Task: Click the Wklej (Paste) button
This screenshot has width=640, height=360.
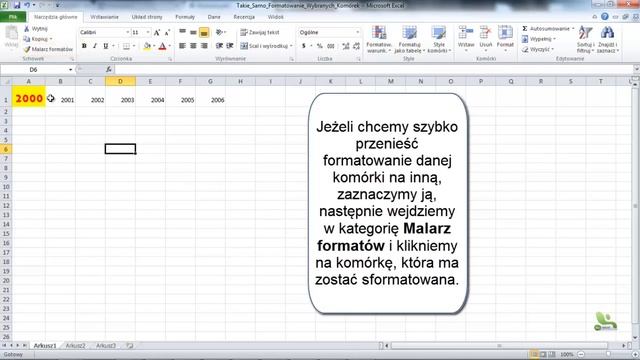Action: click(x=11, y=38)
